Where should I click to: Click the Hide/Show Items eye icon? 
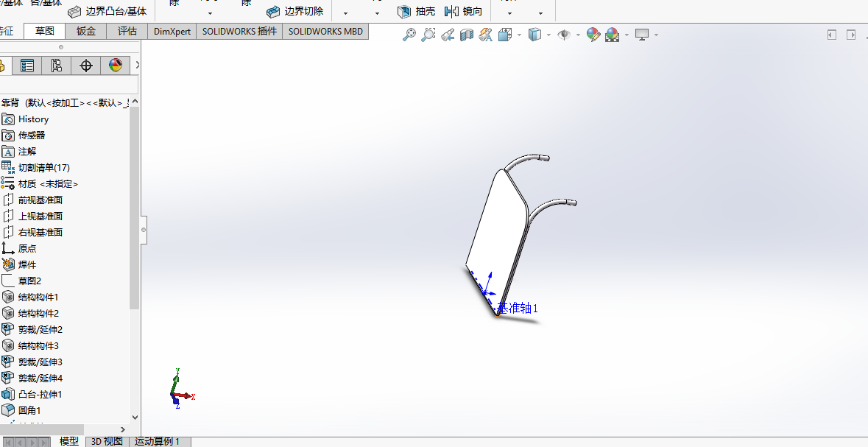(563, 35)
